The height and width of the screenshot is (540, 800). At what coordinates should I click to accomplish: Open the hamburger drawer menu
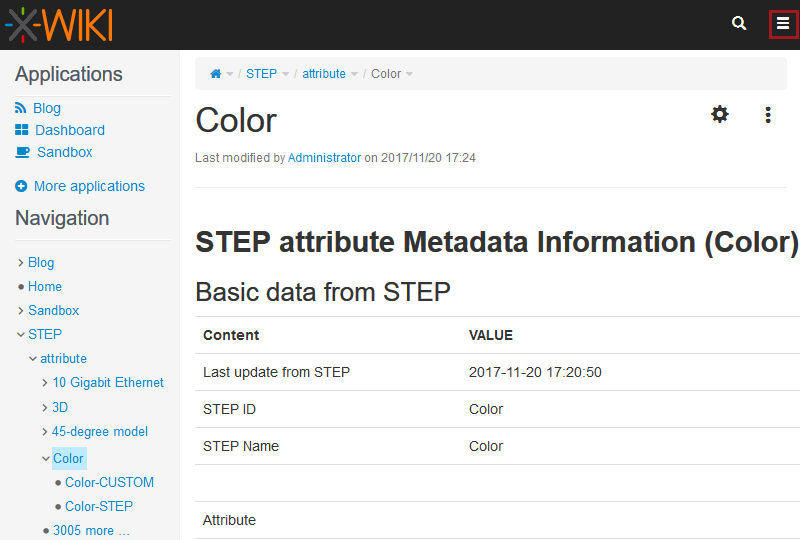[x=783, y=24]
